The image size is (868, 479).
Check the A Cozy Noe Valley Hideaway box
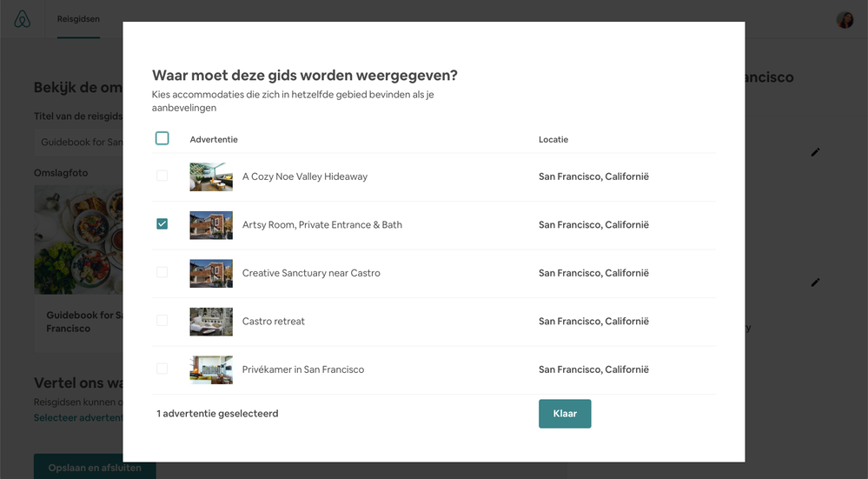[162, 176]
